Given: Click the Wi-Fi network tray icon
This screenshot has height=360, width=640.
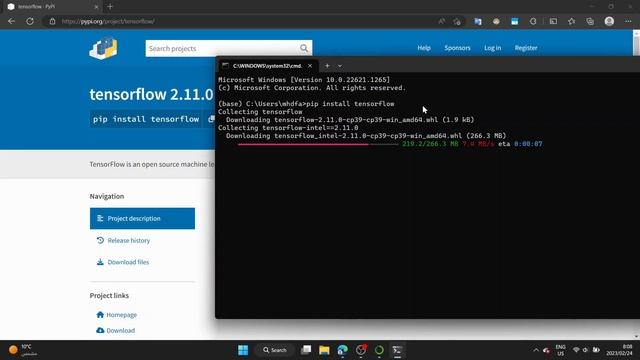Looking at the screenshot, I should pos(576,350).
